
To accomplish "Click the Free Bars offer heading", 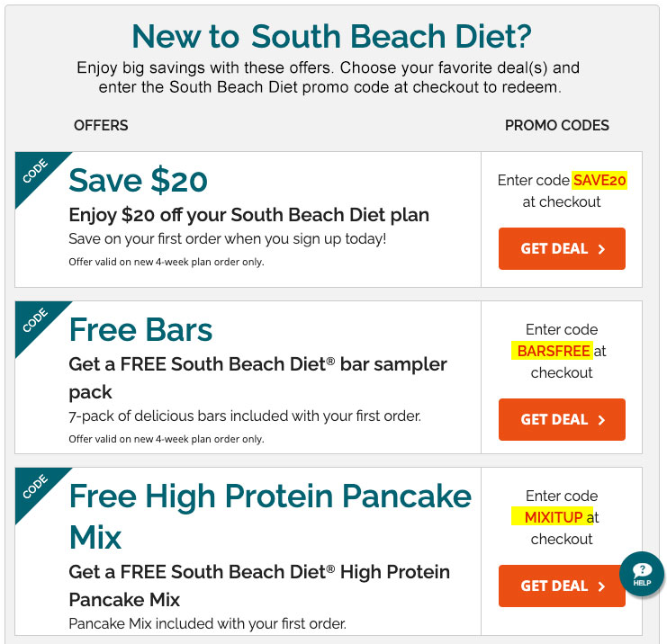I will [x=140, y=330].
